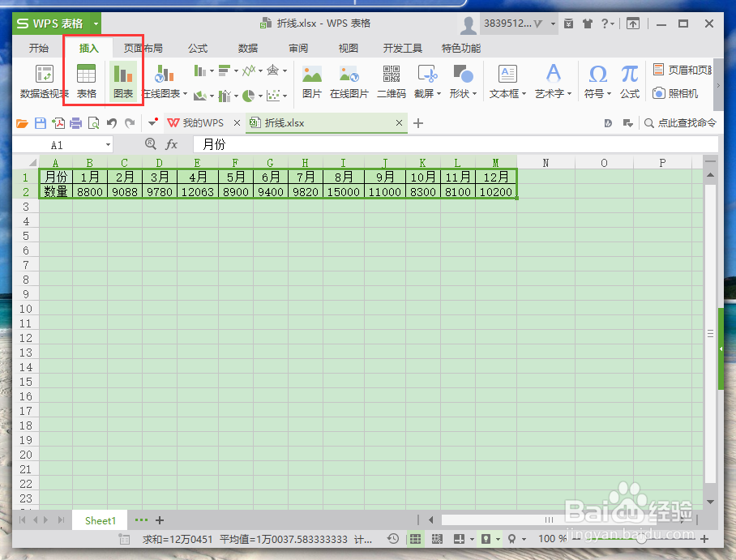The height and width of the screenshot is (560, 736).
Task: Switch to the 开始 ribbon tab
Action: [x=38, y=49]
